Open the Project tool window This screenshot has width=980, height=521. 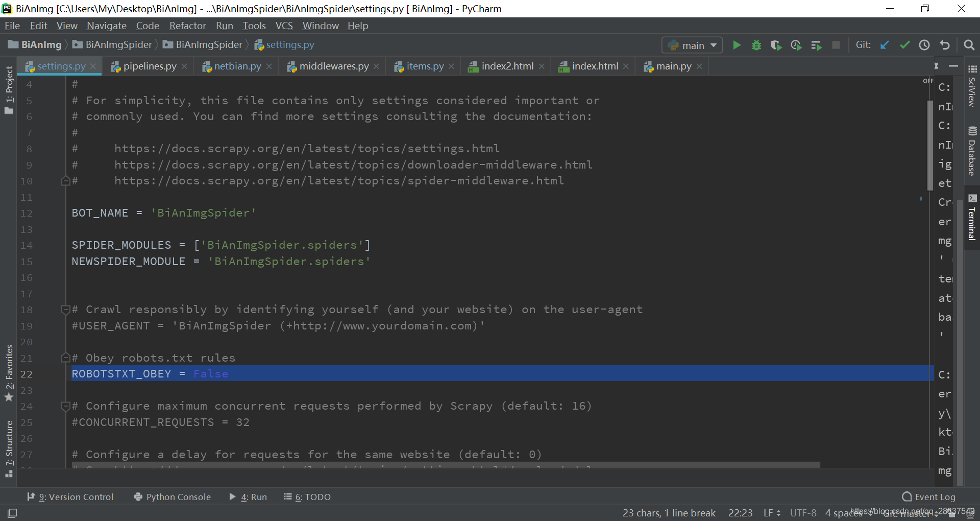pos(9,90)
